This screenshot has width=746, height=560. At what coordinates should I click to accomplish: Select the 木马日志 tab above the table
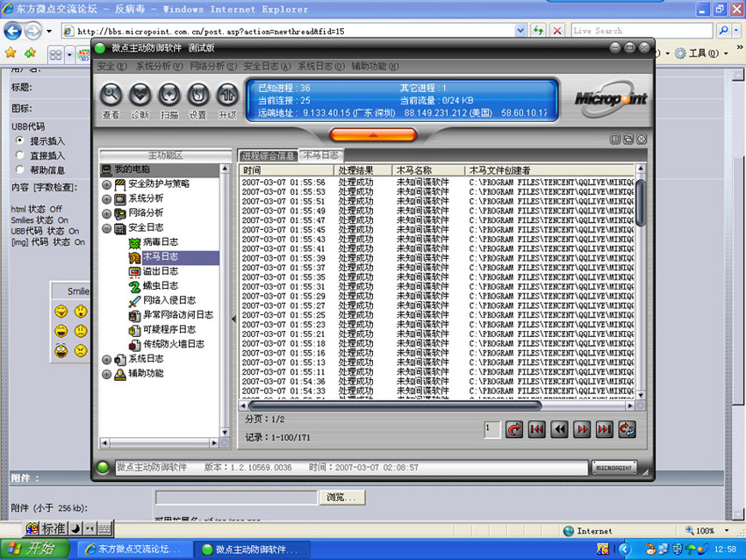click(321, 155)
